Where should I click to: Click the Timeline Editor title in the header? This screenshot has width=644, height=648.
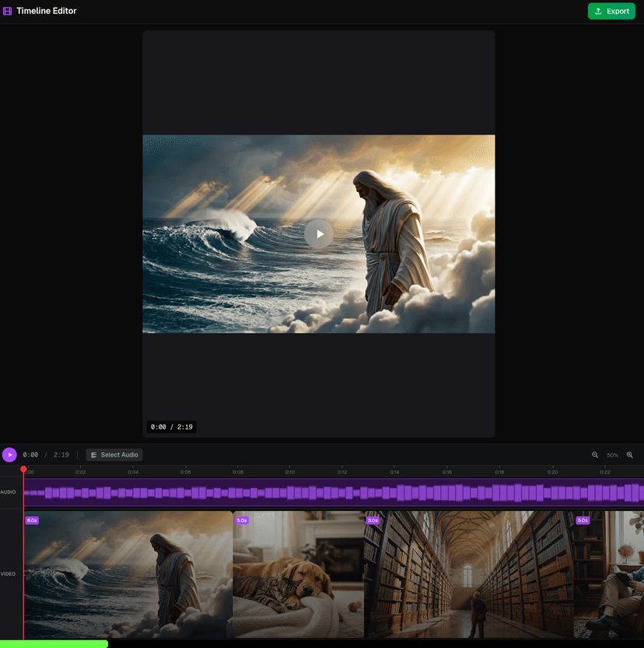pos(47,10)
